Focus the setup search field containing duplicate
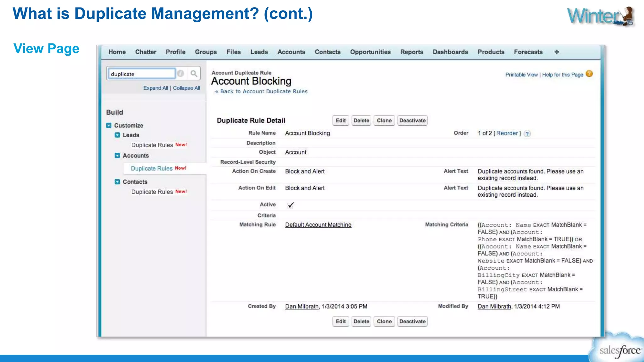The width and height of the screenshot is (644, 362). pyautogui.click(x=142, y=74)
